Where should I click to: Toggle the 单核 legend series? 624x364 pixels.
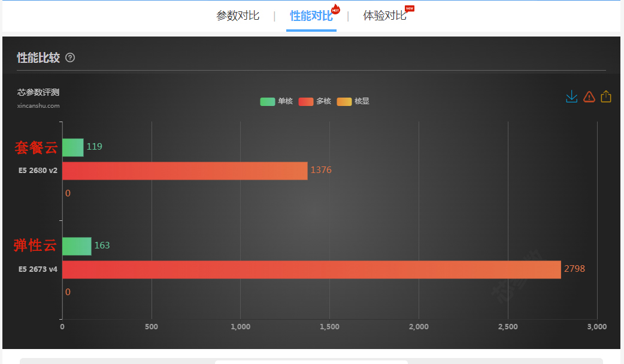[276, 101]
